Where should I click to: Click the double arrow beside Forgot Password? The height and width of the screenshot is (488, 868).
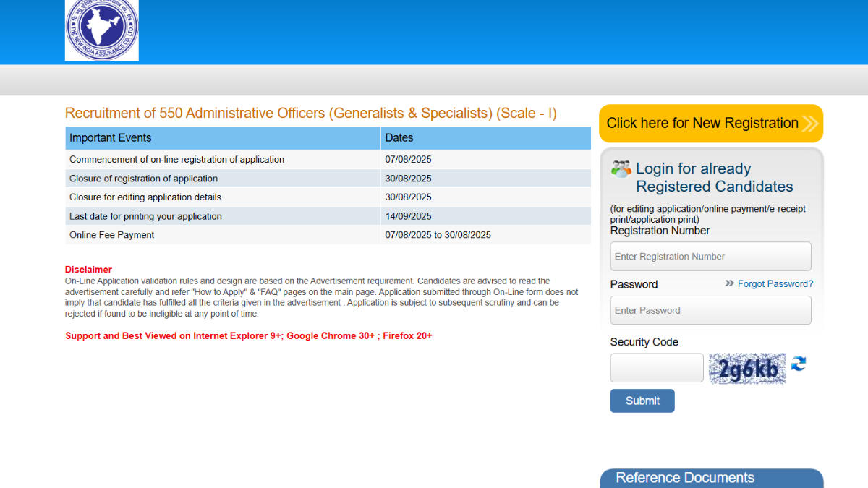(730, 283)
